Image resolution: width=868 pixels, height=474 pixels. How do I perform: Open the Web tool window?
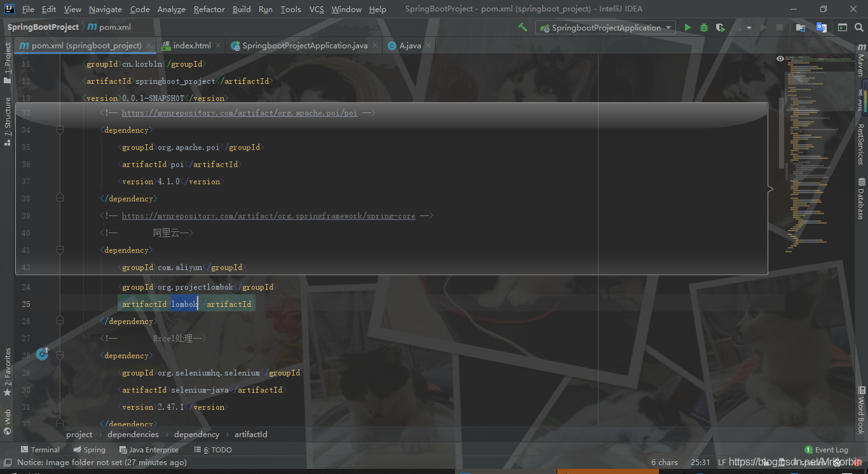(x=8, y=421)
